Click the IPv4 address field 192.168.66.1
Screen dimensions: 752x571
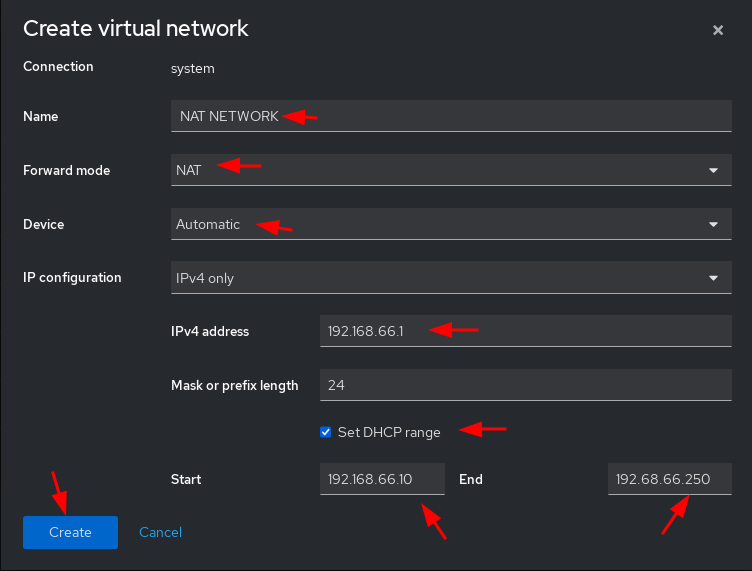tap(526, 331)
